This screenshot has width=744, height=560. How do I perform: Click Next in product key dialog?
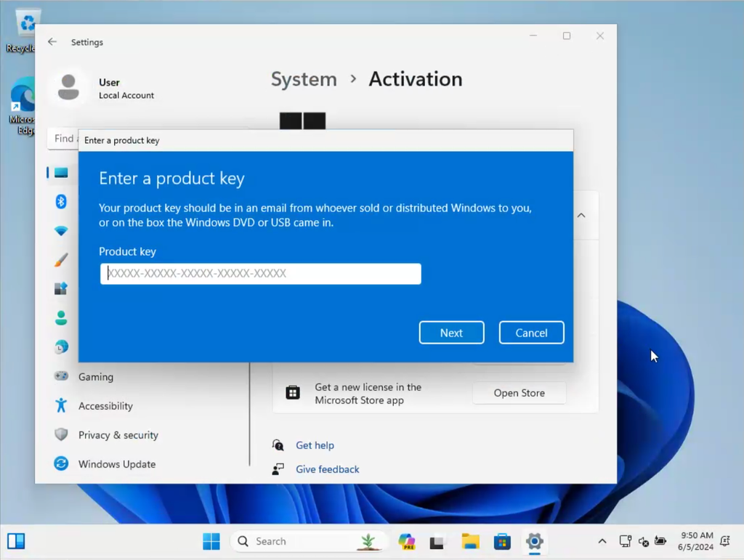(x=451, y=333)
